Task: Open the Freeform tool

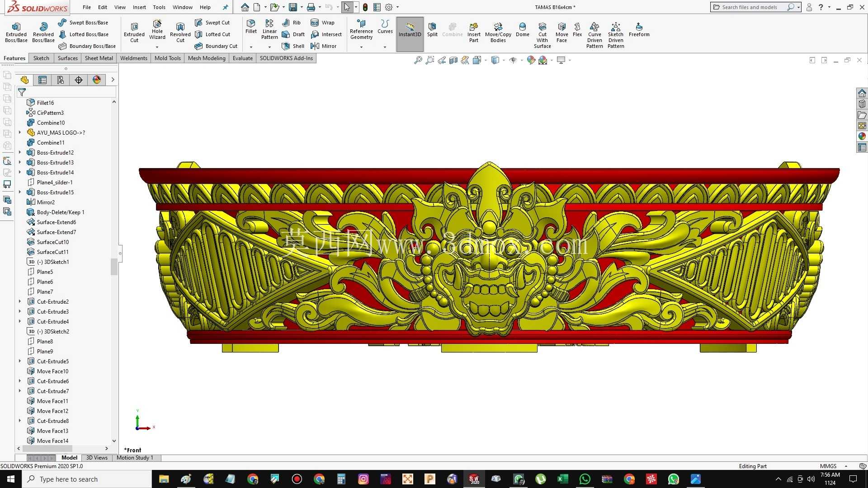Action: pos(639,30)
